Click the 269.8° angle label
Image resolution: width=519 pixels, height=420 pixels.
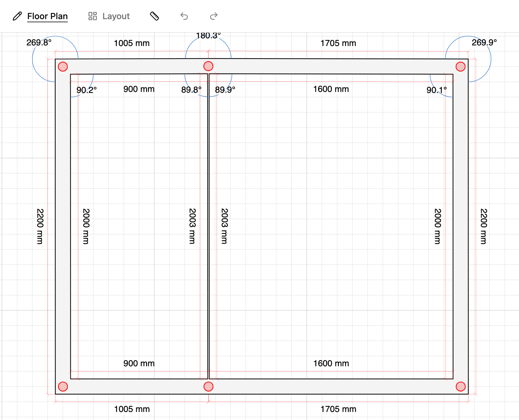point(39,43)
